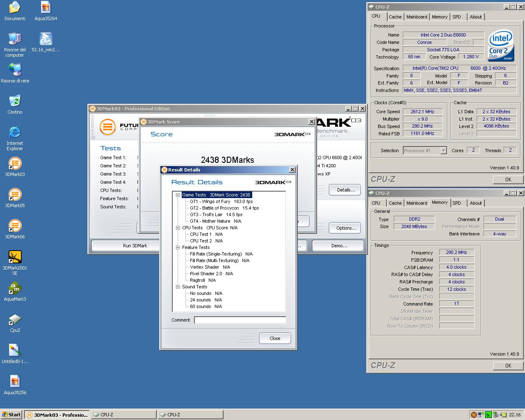This screenshot has width=525, height=420.
Task: Focus the Comment input field
Action: tap(240, 320)
